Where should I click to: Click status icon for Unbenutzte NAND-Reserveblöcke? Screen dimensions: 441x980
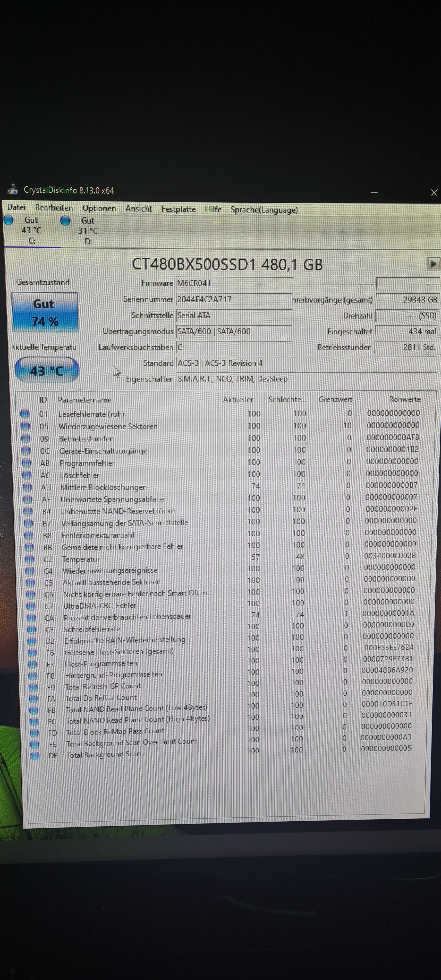click(x=28, y=511)
